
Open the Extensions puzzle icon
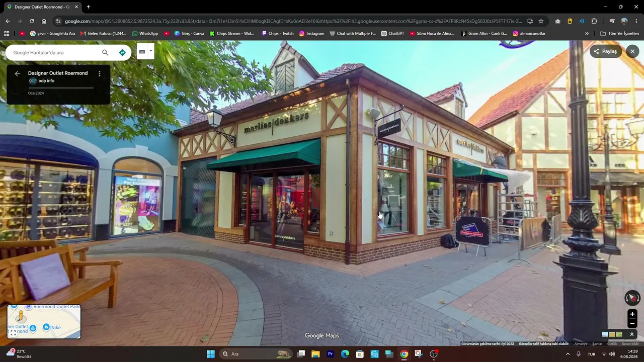click(x=594, y=21)
